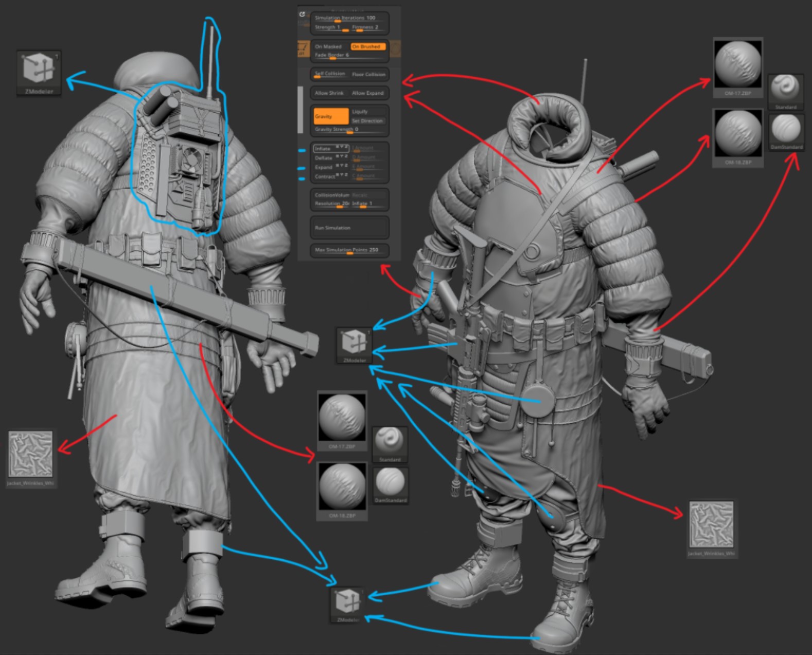Screen dimensions: 812x655
Task: Toggle CollisionVolume in the dynamics panel
Action: [x=332, y=195]
